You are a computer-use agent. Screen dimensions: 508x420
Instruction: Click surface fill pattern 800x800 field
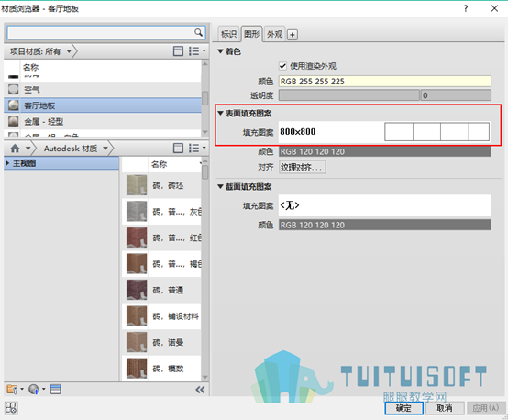pos(385,131)
